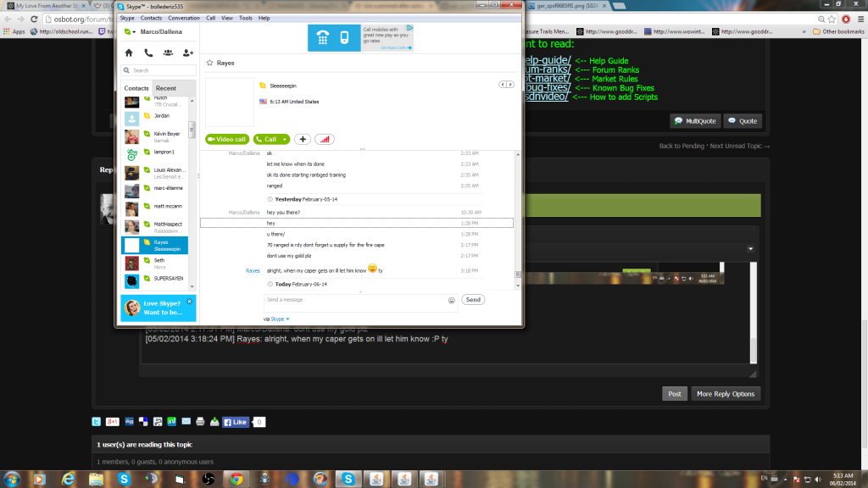This screenshot has width=868, height=488.
Task: Check call quality signal bars button
Action: 324,139
